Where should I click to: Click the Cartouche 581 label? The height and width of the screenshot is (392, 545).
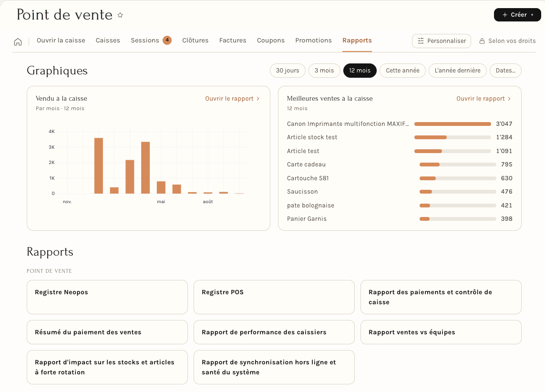[x=308, y=178]
